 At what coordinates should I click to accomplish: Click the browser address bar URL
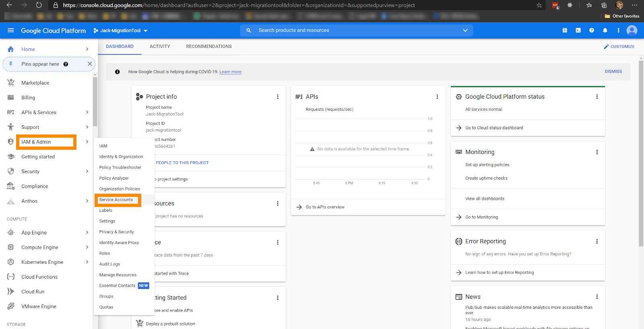coord(239,5)
